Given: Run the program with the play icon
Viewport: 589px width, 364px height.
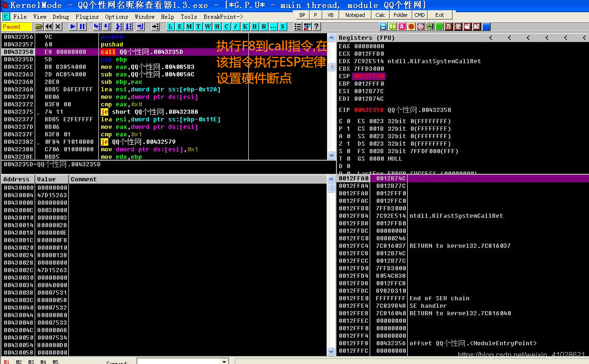Looking at the screenshot, I should click(x=73, y=27).
